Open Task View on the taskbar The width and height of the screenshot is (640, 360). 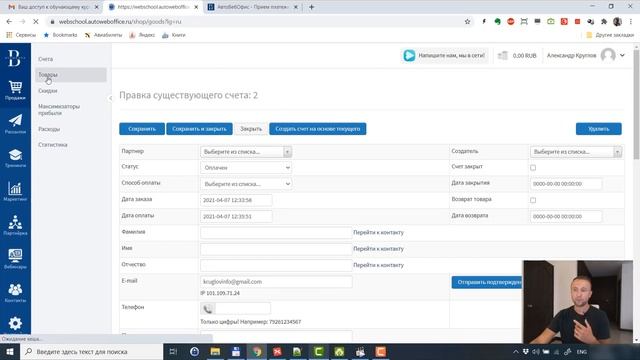(173, 351)
